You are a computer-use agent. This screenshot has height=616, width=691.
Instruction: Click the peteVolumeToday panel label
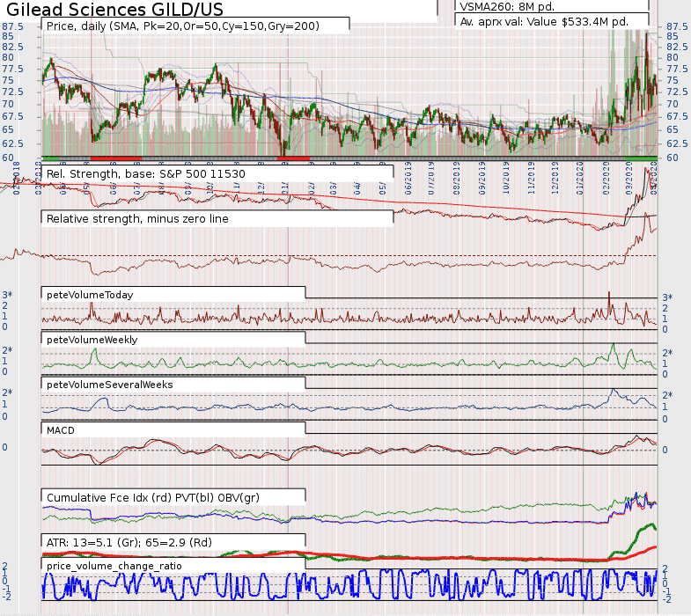[90, 295]
